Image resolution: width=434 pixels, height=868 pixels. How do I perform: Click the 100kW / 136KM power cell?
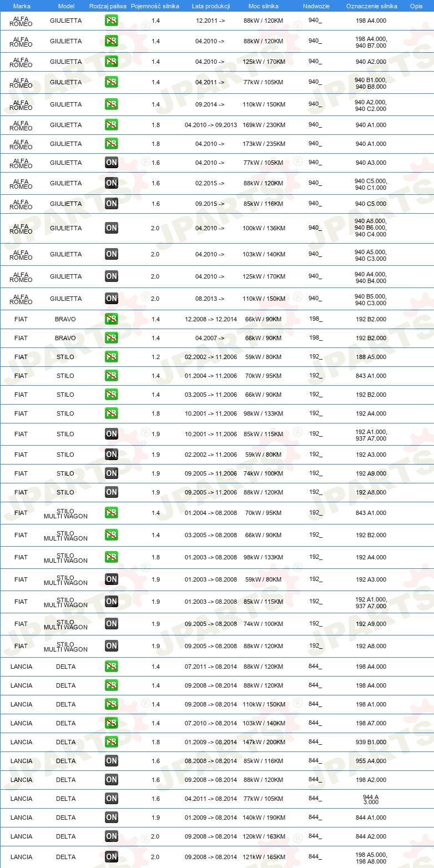coord(264,228)
